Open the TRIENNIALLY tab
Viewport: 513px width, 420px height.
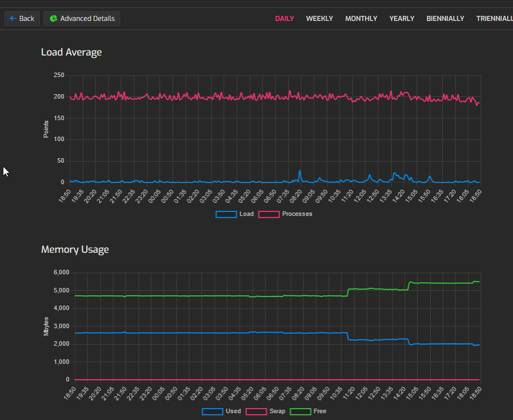point(494,19)
